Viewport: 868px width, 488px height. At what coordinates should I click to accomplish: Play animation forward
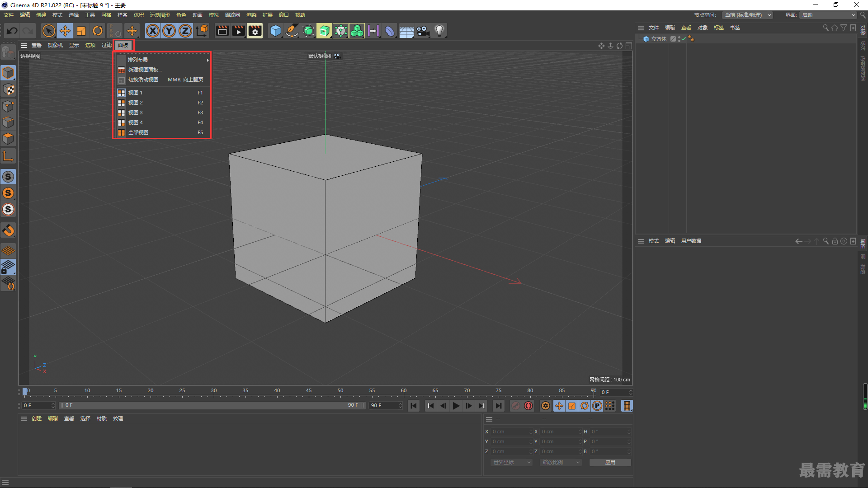[x=456, y=406]
